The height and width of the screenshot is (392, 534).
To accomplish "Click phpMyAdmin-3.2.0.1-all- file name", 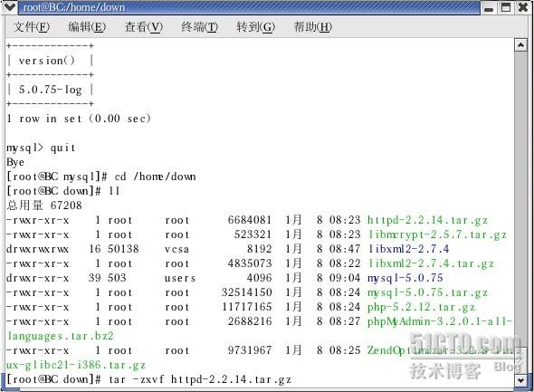I will (439, 321).
